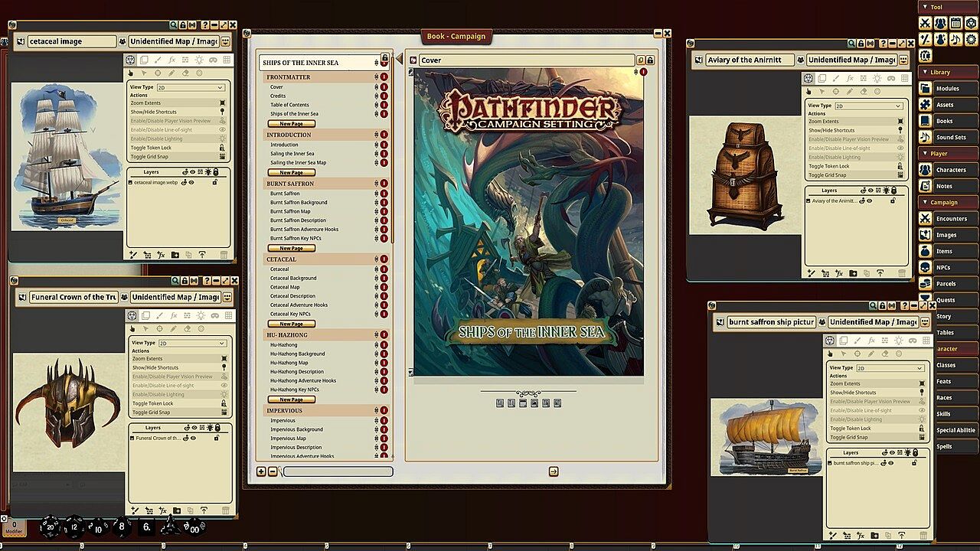Screen dimensions: 980x551
Task: Toggle visibility of cetaceal image.webp layer
Action: [x=191, y=182]
